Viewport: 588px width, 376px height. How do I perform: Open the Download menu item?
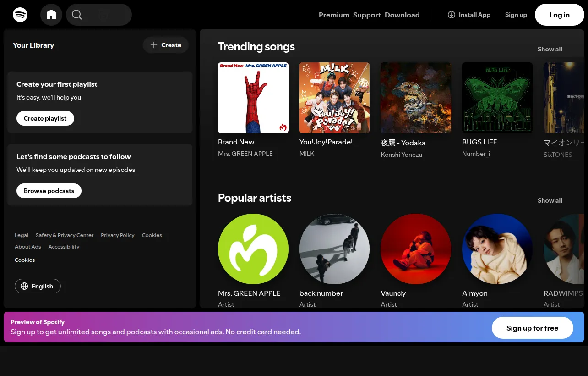point(402,15)
